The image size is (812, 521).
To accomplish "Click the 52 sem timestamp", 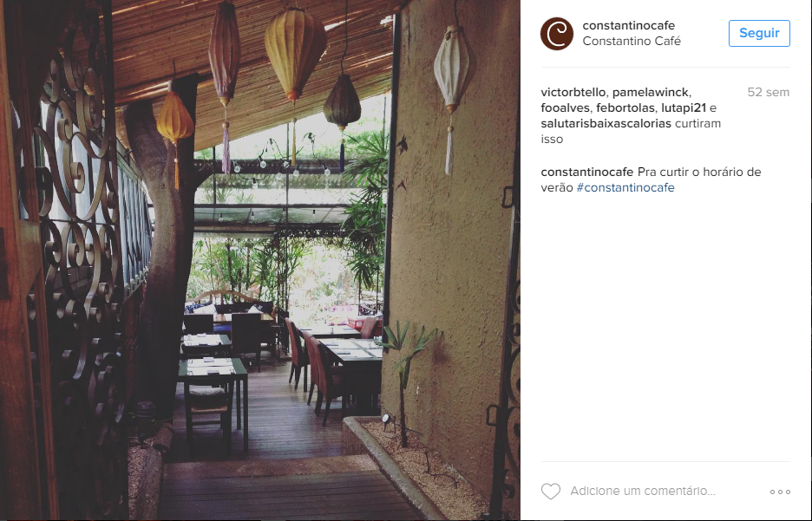I will click(x=769, y=93).
